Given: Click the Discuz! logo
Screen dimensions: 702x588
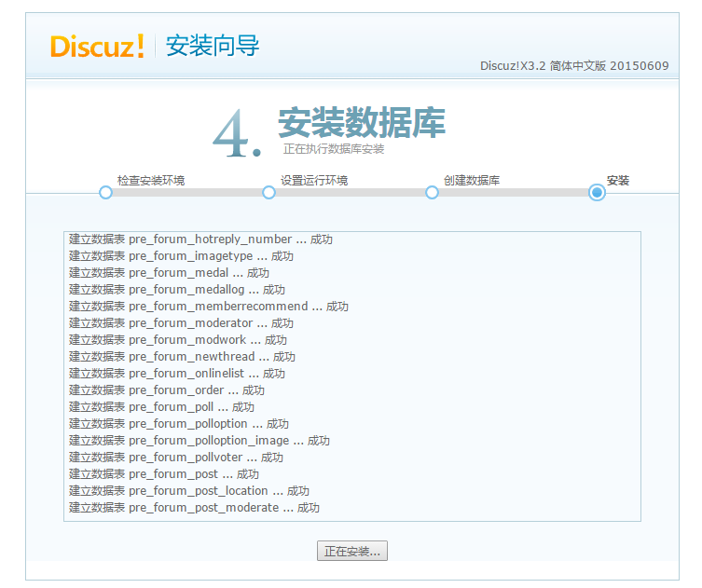Looking at the screenshot, I should (97, 46).
